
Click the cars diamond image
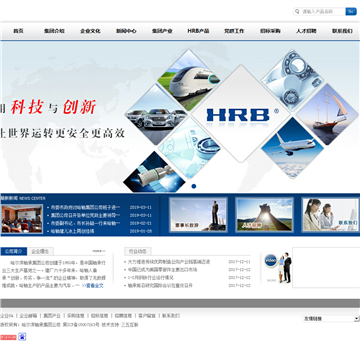pyautogui.click(x=156, y=115)
